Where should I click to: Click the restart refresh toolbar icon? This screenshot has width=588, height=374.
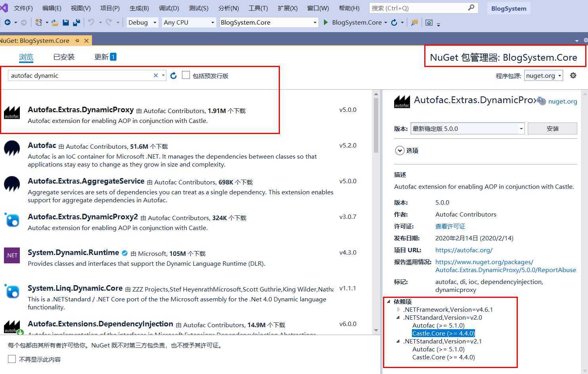pyautogui.click(x=394, y=23)
